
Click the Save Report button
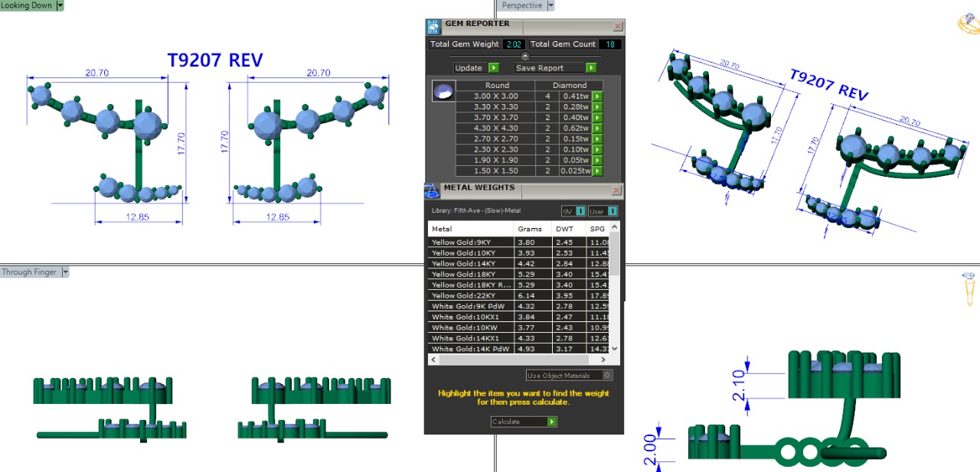pos(555,68)
